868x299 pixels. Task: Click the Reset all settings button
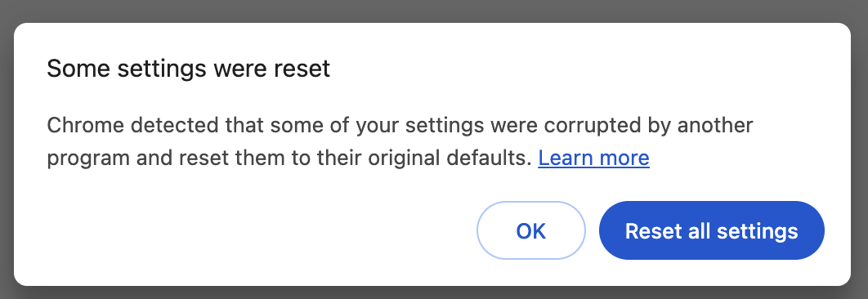[x=711, y=230]
